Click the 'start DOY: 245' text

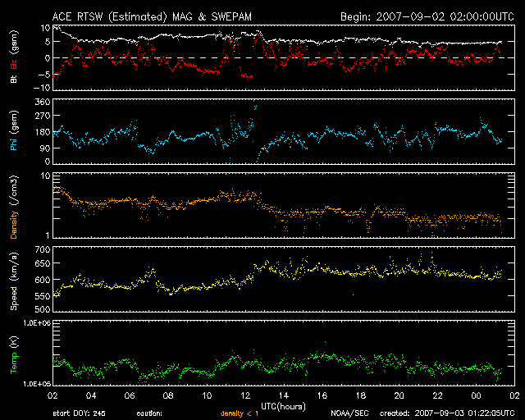79,413
